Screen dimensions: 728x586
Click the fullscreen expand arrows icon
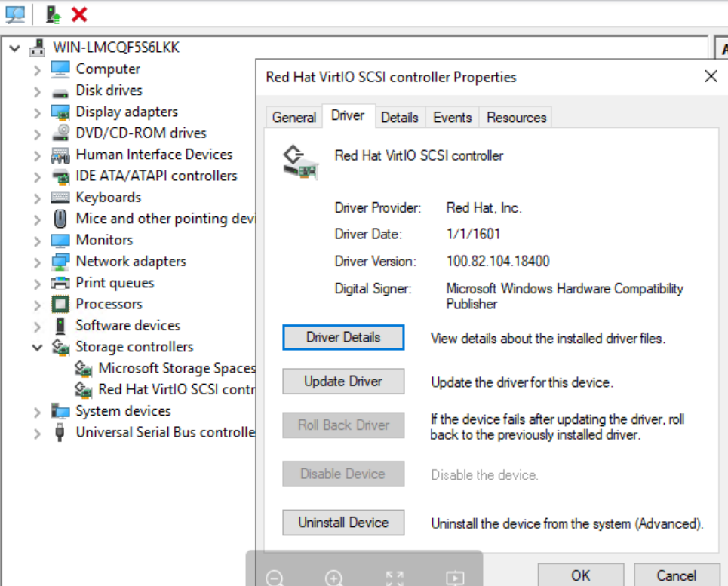(x=395, y=578)
